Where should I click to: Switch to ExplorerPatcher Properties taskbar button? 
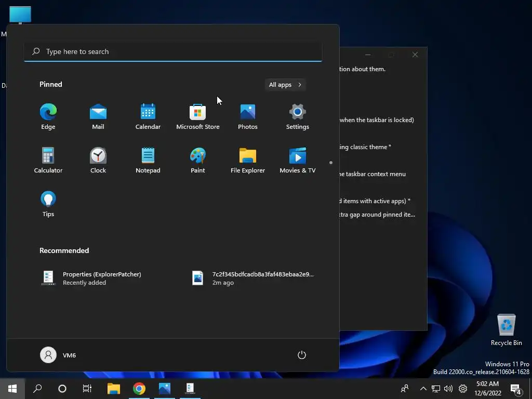[x=190, y=389]
